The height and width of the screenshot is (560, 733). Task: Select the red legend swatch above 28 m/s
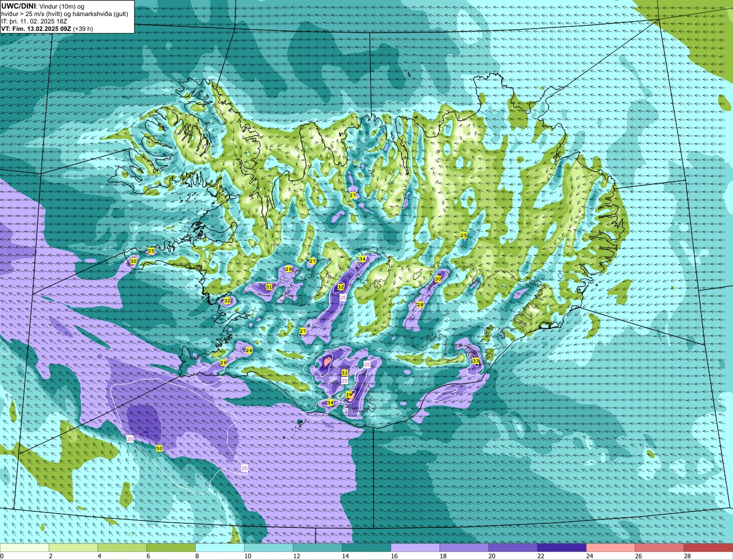click(x=708, y=548)
